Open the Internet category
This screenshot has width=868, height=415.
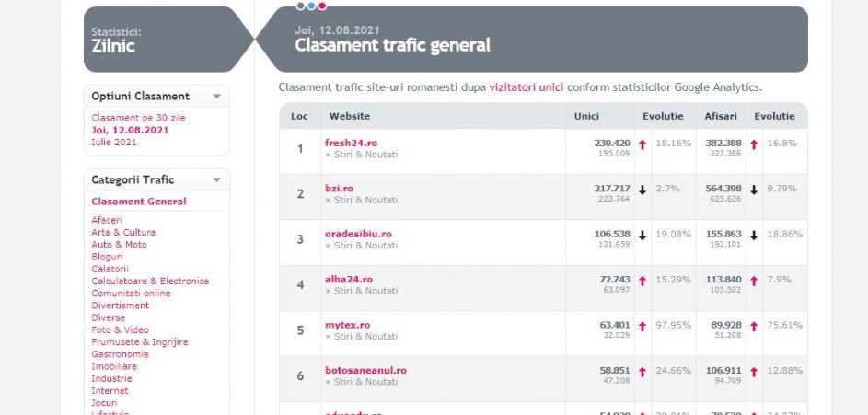click(x=110, y=391)
